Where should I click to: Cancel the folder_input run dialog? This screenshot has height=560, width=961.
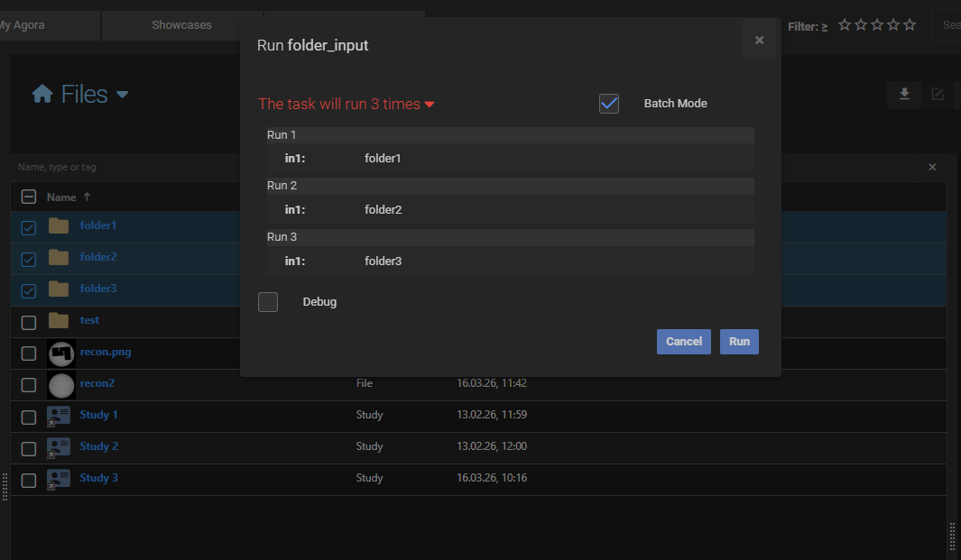(x=683, y=341)
